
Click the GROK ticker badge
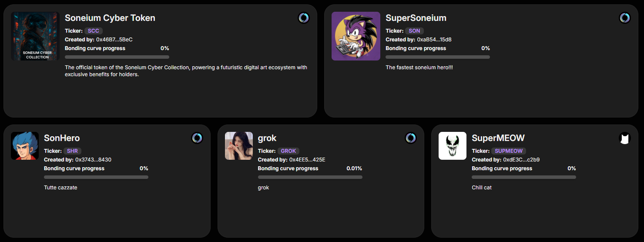pos(288,151)
